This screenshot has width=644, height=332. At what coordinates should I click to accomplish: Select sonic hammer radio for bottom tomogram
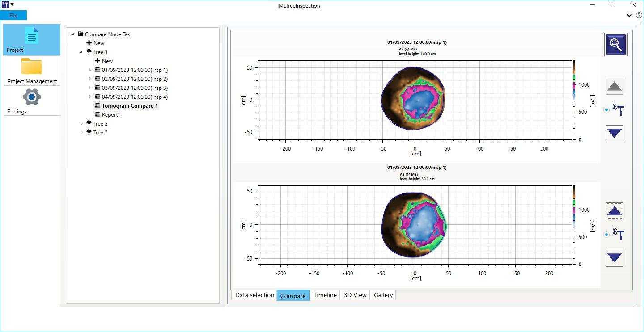pyautogui.click(x=606, y=234)
